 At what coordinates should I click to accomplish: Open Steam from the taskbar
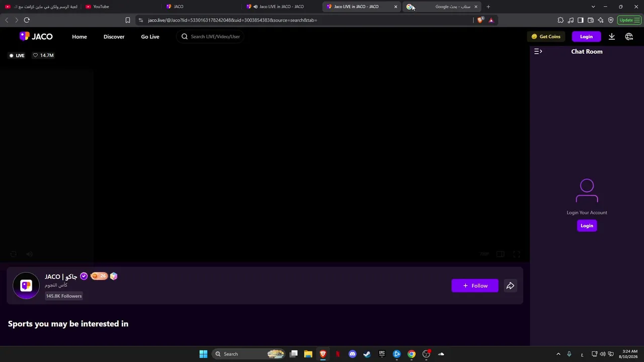coord(367,354)
